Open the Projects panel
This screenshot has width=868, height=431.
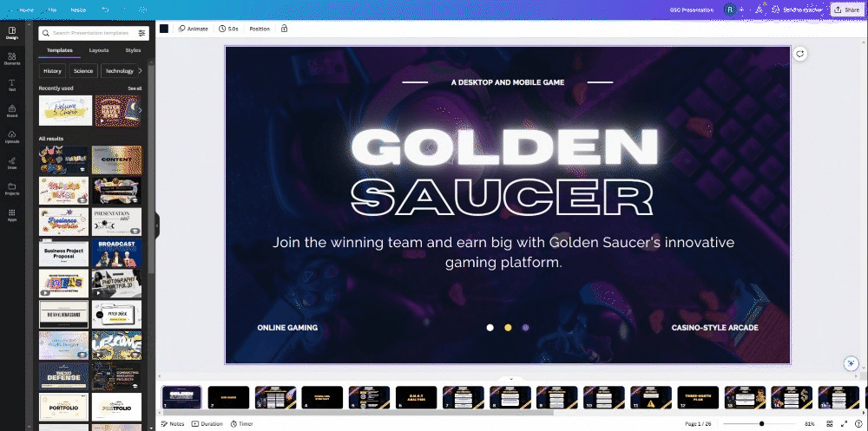pos(11,189)
